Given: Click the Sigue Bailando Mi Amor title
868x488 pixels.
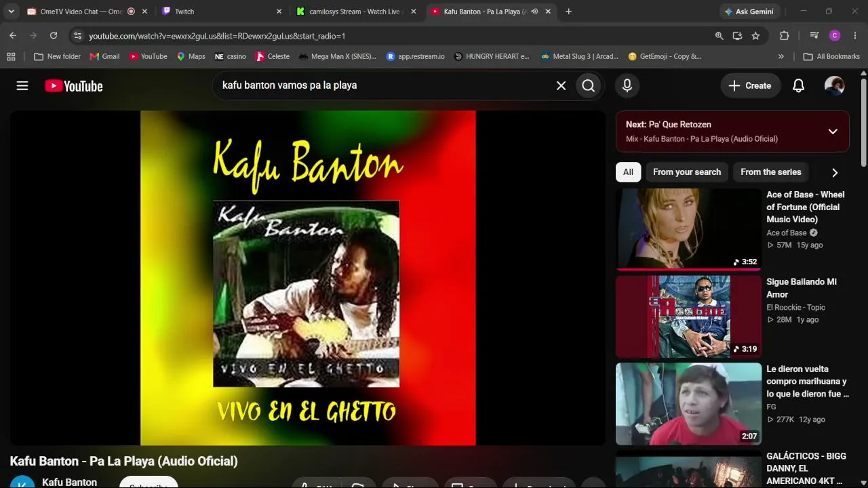Looking at the screenshot, I should point(802,288).
